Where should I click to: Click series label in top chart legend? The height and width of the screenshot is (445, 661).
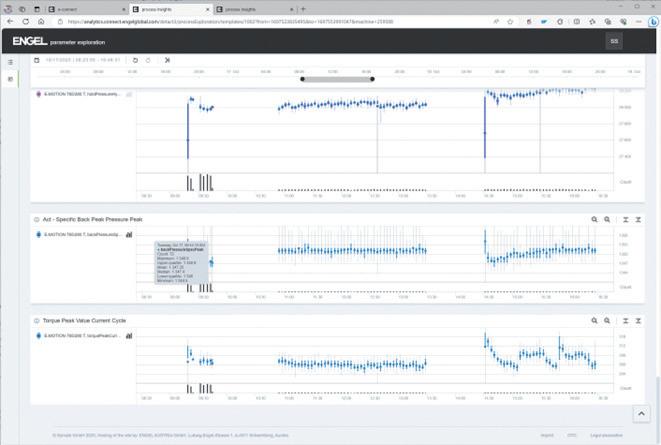pyautogui.click(x=82, y=94)
